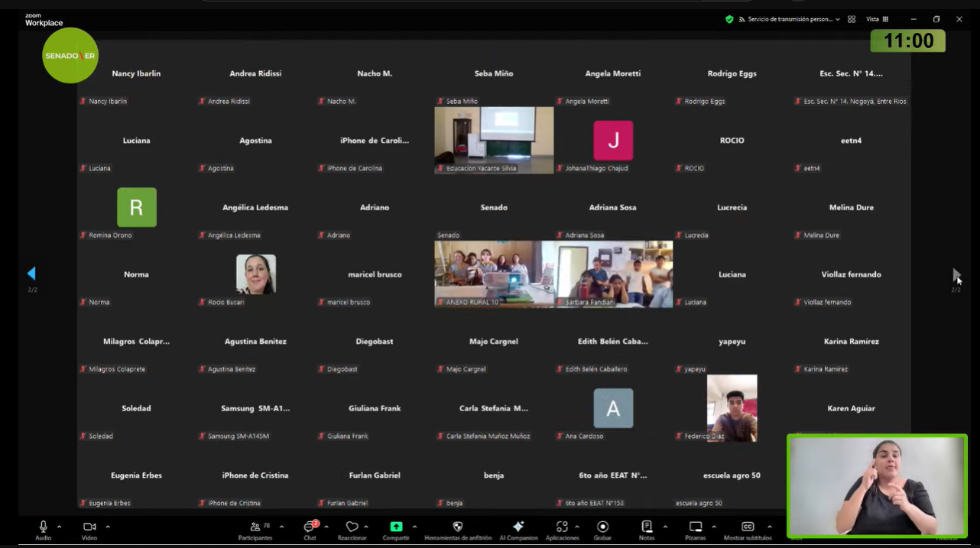Open the Pizarras whiteboard icon

pos(696,527)
